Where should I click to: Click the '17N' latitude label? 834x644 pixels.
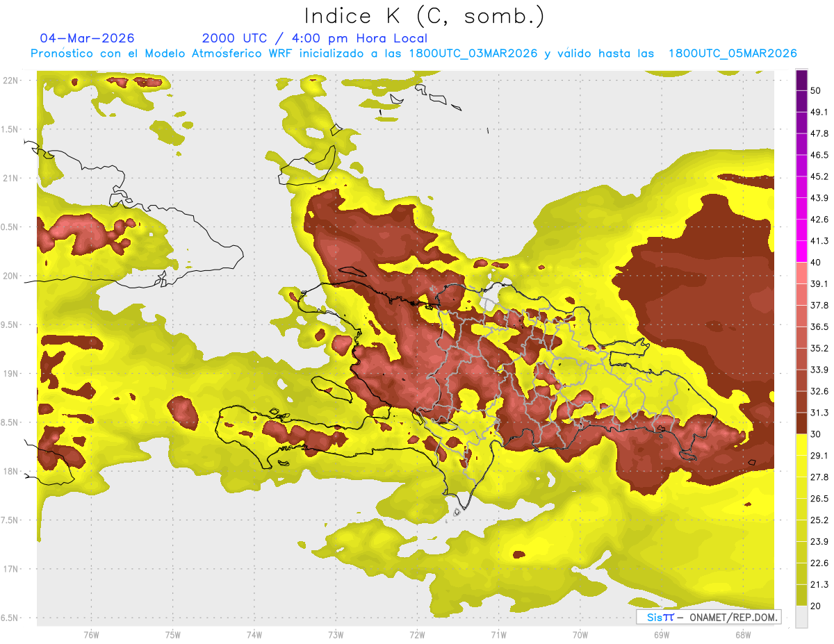click(10, 569)
